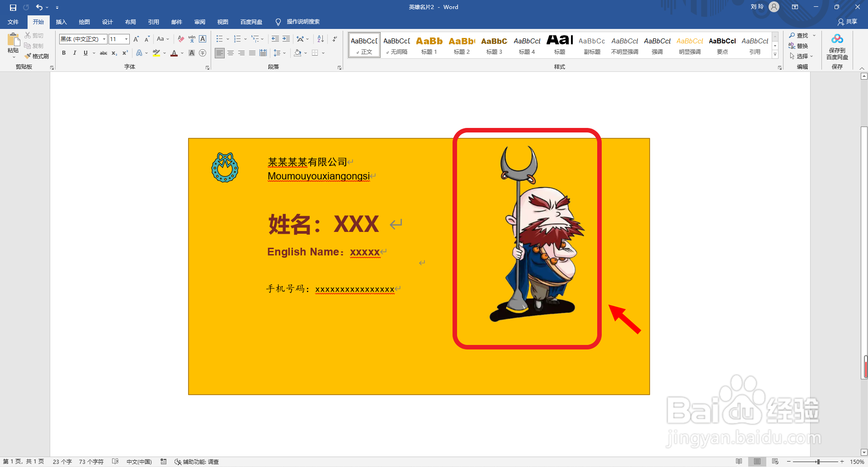Open the borders dropdown arrow

[x=323, y=53]
